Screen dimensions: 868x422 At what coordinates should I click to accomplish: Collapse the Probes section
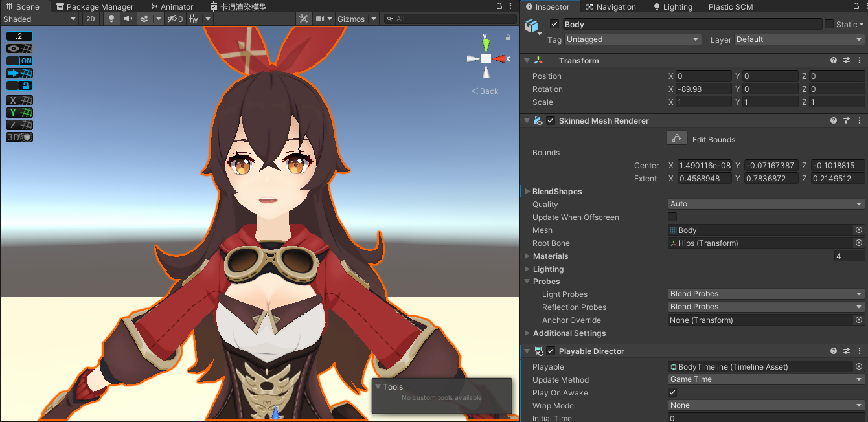click(x=527, y=282)
